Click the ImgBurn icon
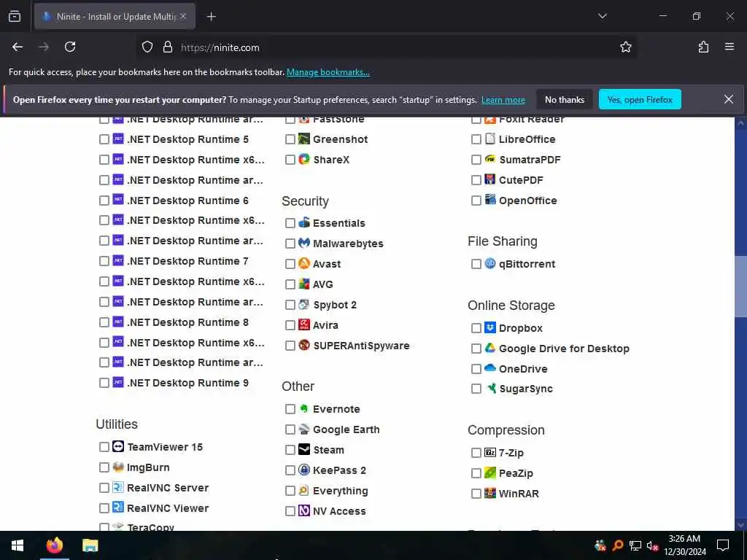This screenshot has width=747, height=560. point(118,467)
